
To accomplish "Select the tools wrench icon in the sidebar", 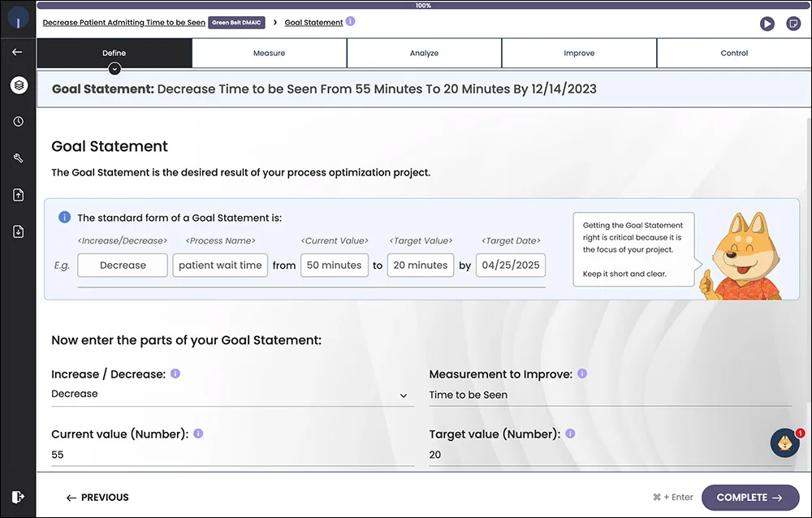I will tap(17, 158).
